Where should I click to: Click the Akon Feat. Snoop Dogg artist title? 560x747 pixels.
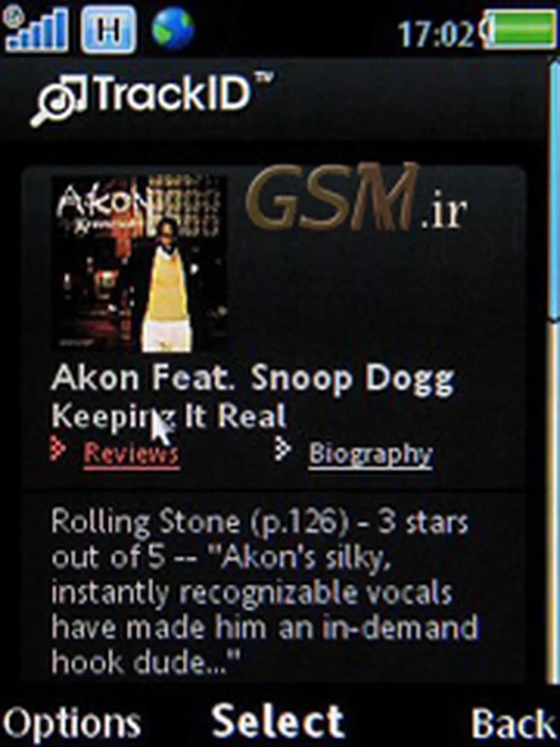click(253, 379)
